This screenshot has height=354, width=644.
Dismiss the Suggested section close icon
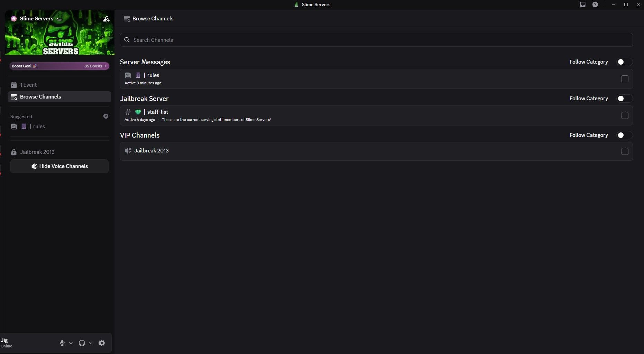coord(106,116)
